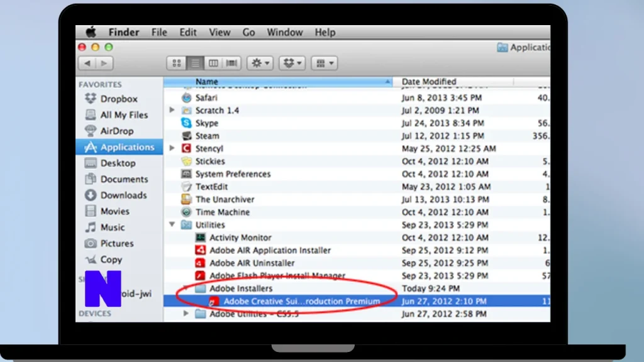
Task: Select Adobe Flash Player Install Manager icon
Action: pos(201,276)
